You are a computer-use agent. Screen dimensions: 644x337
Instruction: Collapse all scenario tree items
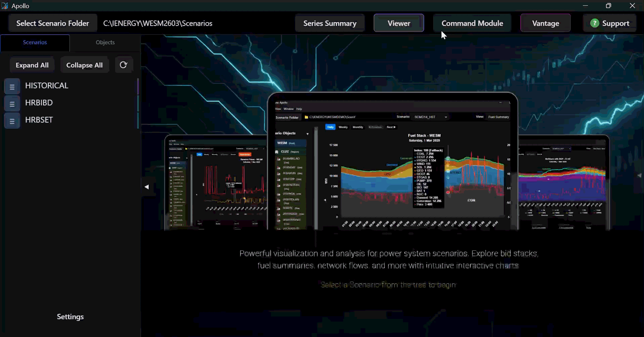pyautogui.click(x=84, y=65)
